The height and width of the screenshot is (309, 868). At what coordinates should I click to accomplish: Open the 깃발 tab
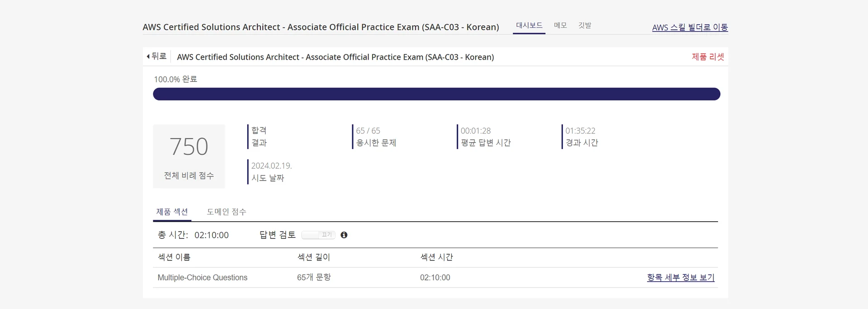pos(585,26)
